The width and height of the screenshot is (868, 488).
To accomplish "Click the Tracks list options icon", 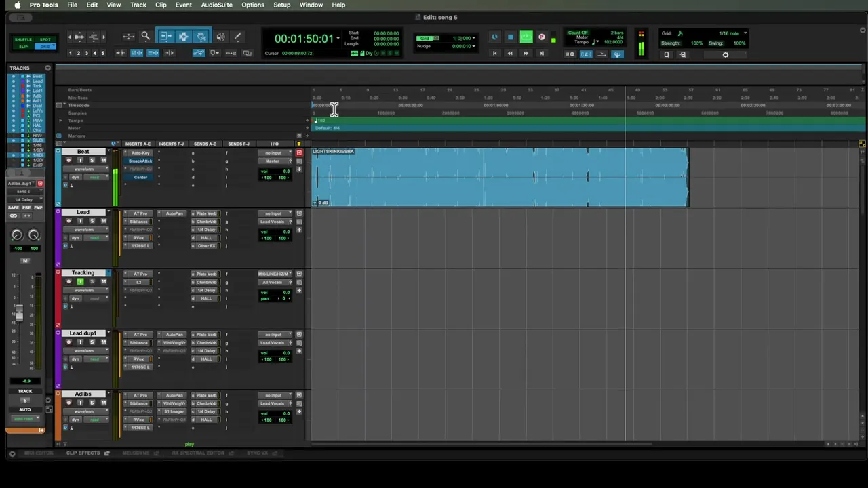I will (x=47, y=68).
